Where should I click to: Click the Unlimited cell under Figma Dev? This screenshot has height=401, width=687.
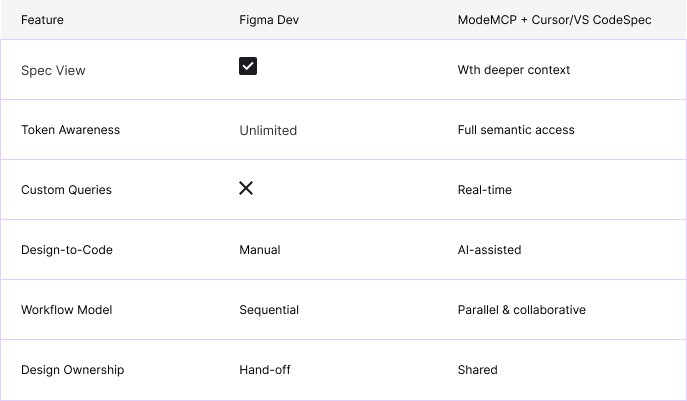268,130
